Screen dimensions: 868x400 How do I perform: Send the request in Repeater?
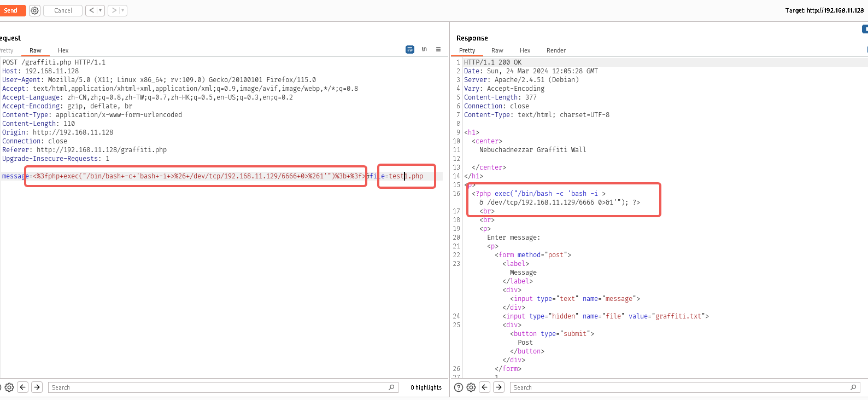click(x=12, y=10)
